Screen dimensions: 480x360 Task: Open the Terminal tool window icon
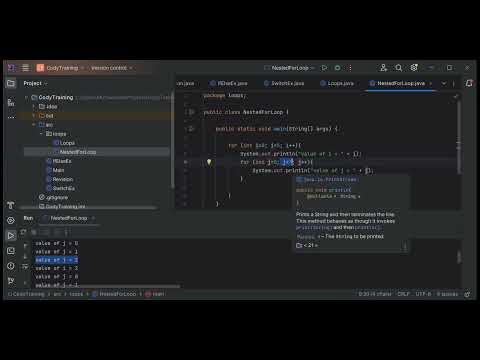[x=11, y=251]
